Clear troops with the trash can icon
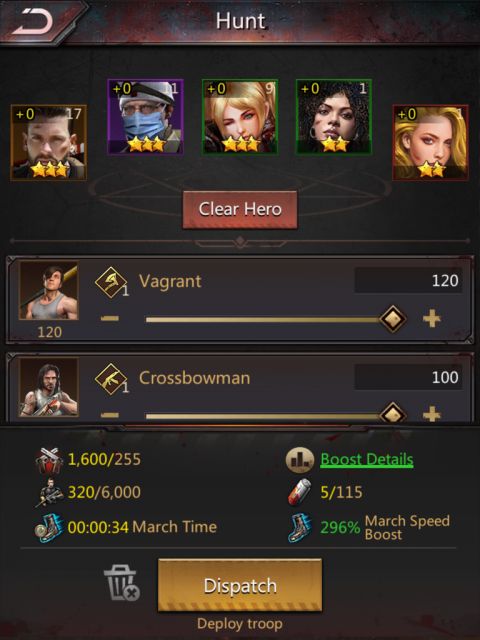This screenshot has height=640, width=480. 121,582
